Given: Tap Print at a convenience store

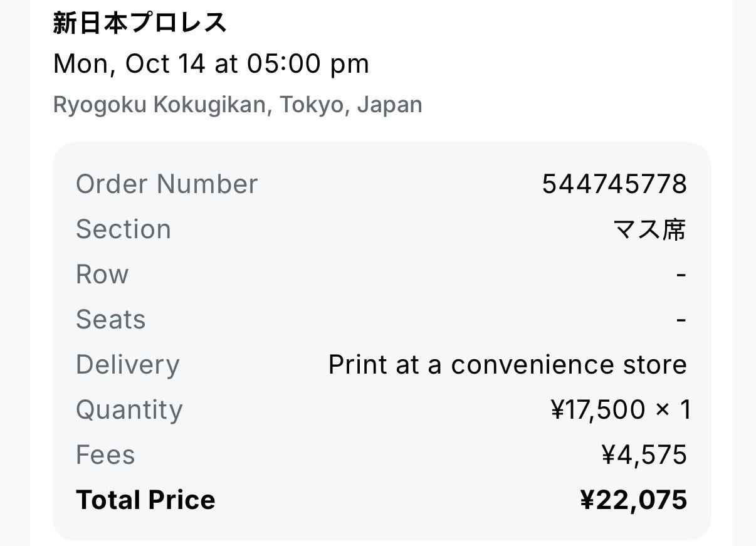Looking at the screenshot, I should (508, 365).
